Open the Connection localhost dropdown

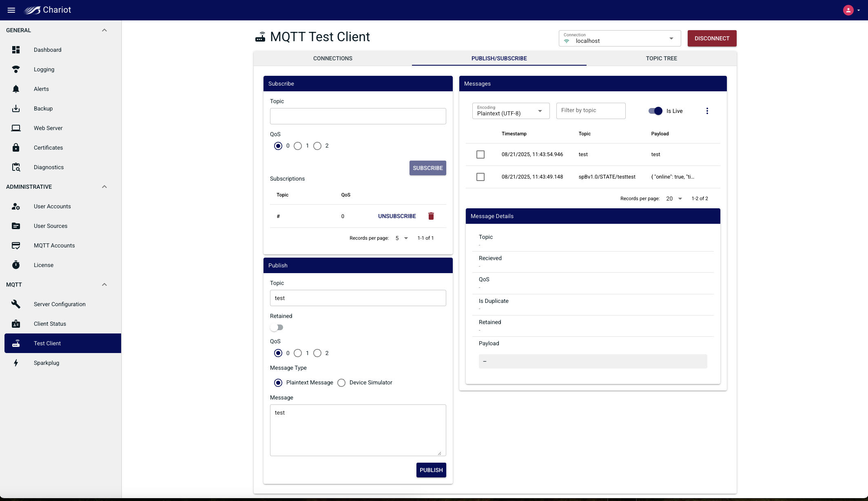pos(620,38)
